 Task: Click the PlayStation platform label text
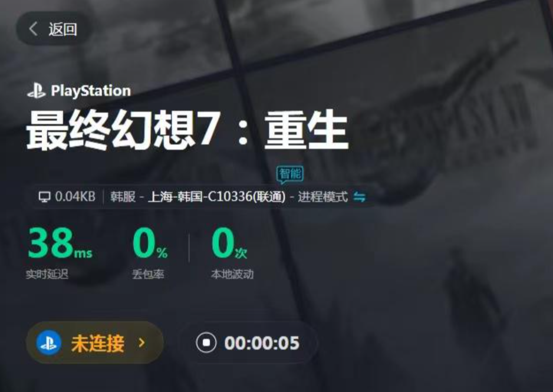91,91
